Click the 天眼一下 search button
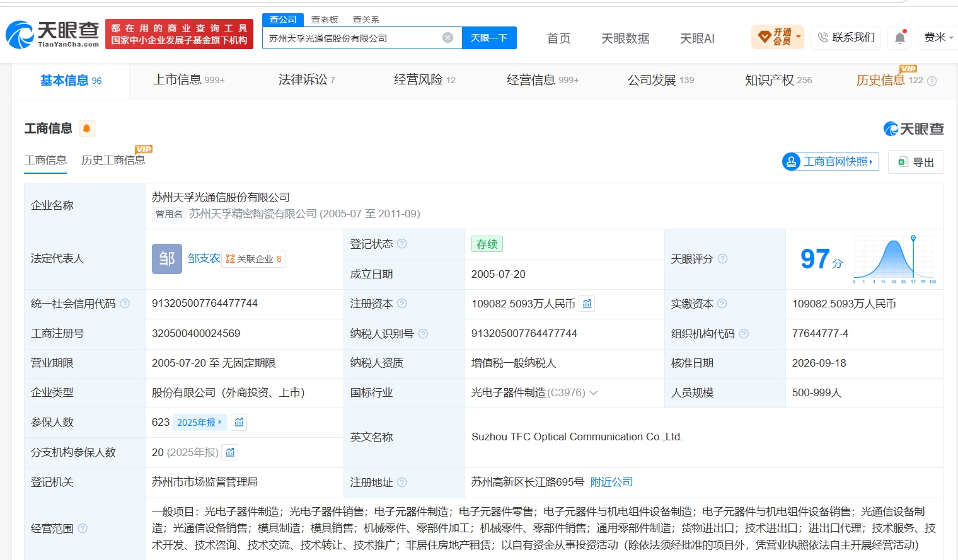The width and height of the screenshot is (958, 560). point(489,38)
